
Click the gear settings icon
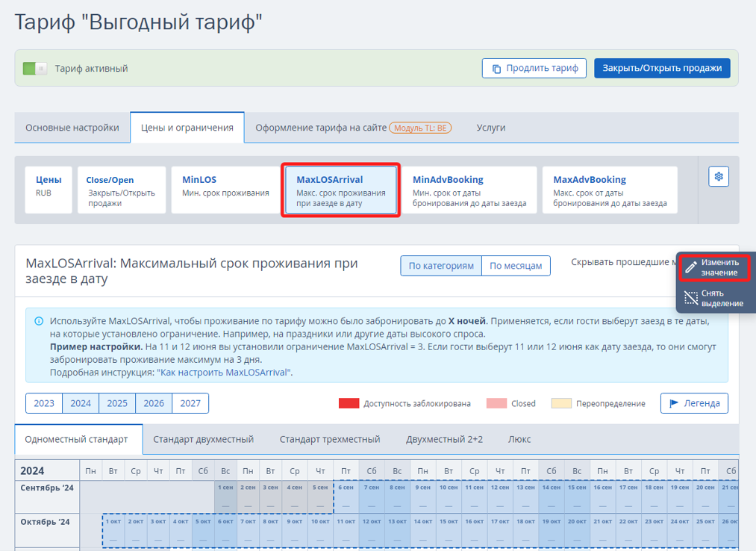[718, 176]
